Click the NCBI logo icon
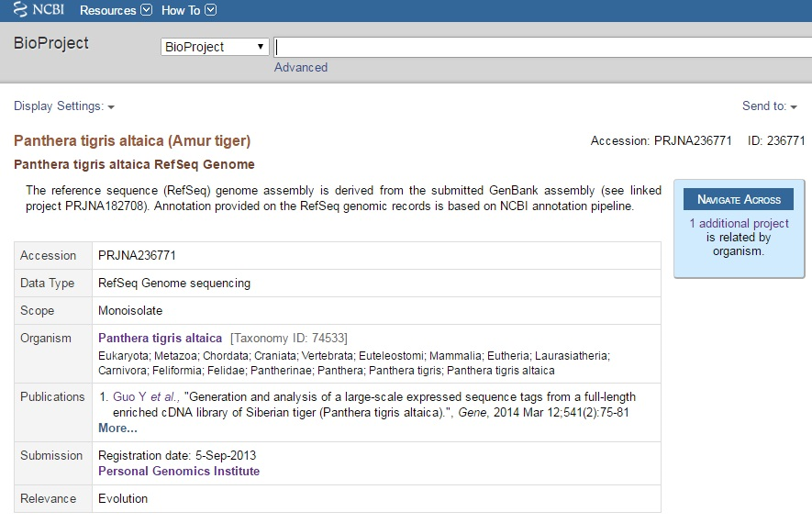 click(20, 9)
